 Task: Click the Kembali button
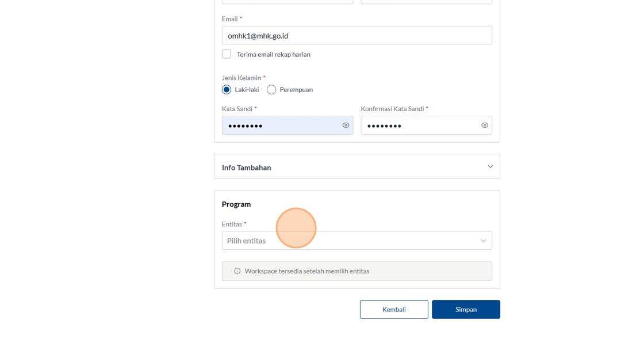pos(394,309)
